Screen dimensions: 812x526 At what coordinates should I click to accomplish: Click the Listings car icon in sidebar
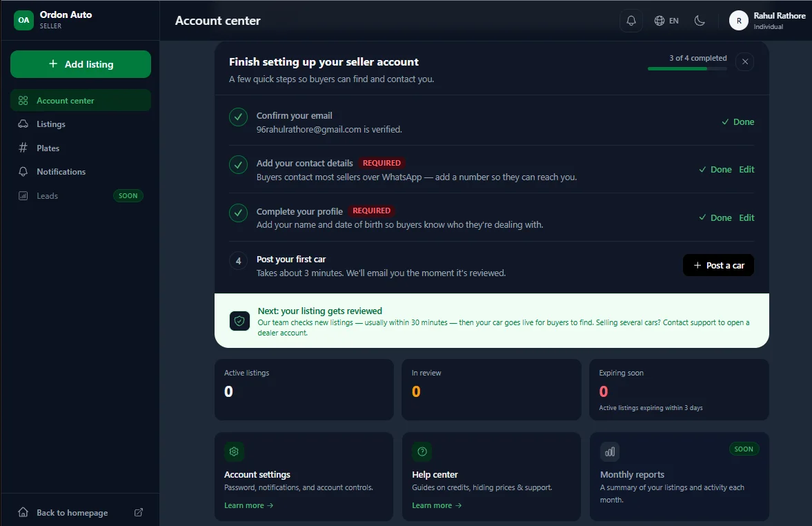23,124
